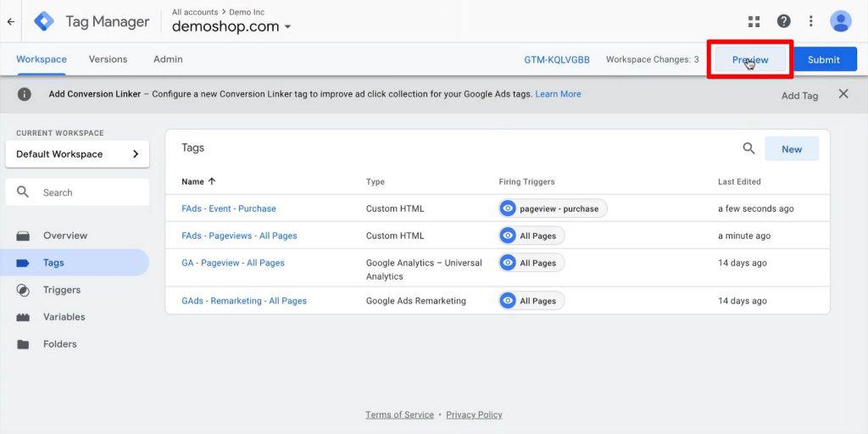Open Overview in the sidebar
Viewport: 868px width, 434px height.
65,236
